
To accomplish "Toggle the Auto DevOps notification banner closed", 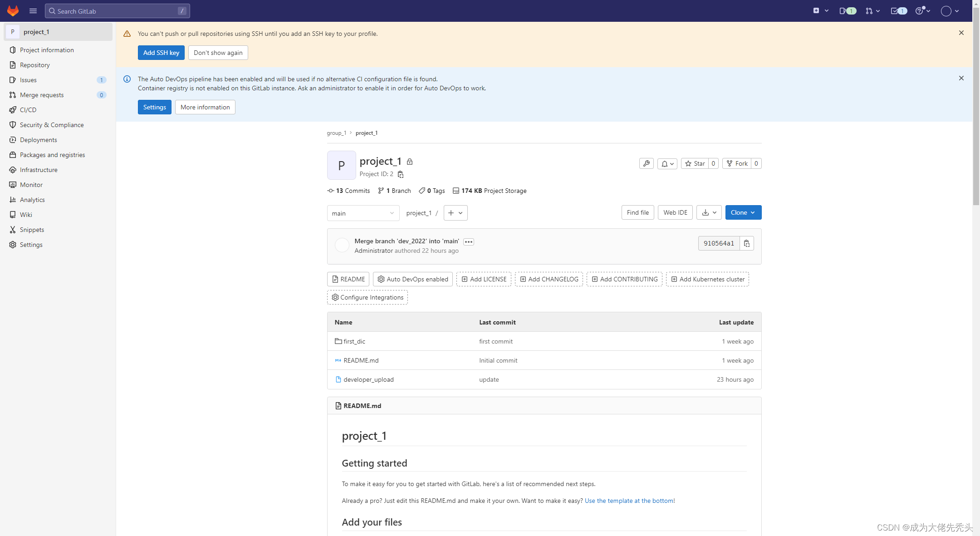I will tap(961, 78).
